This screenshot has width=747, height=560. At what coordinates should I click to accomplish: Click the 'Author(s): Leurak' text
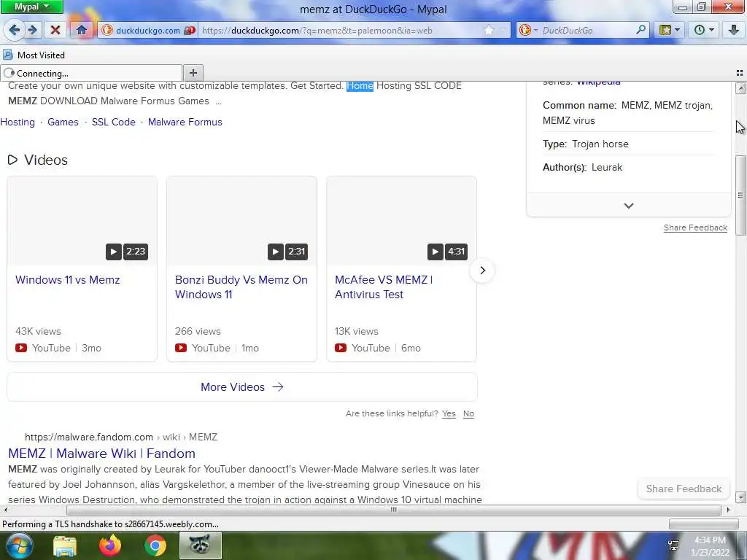point(582,167)
